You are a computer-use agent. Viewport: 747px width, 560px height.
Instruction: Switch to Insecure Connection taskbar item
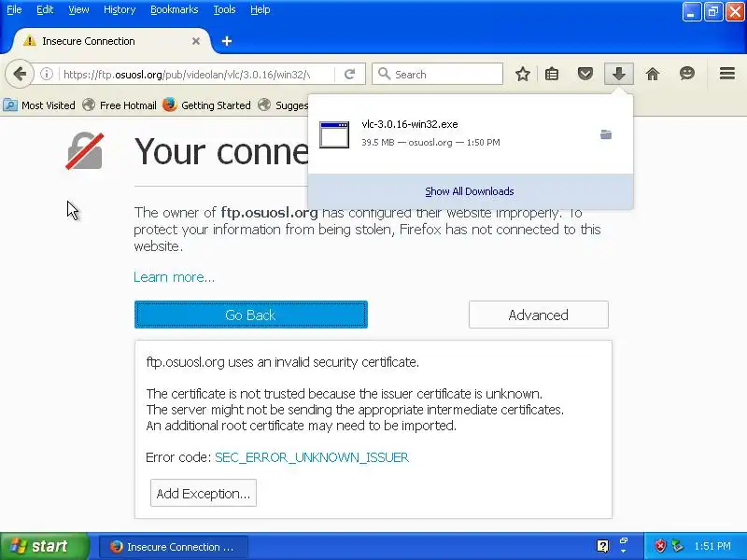174,546
